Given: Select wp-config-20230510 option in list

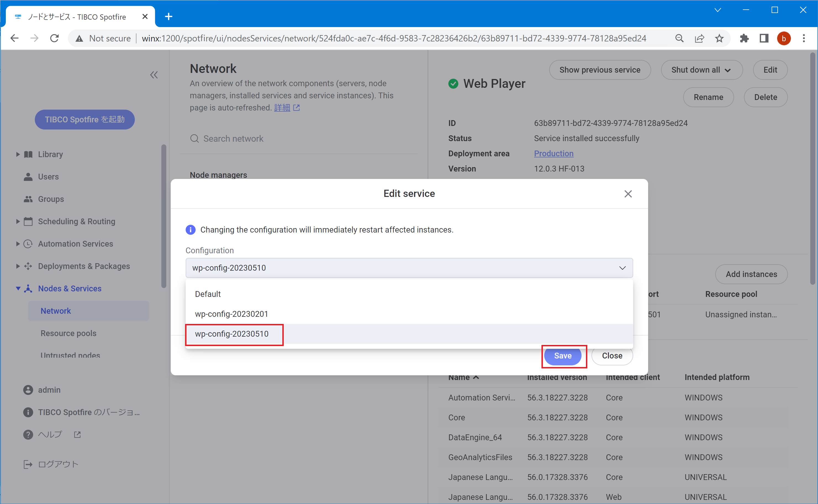Looking at the screenshot, I should pos(409,334).
